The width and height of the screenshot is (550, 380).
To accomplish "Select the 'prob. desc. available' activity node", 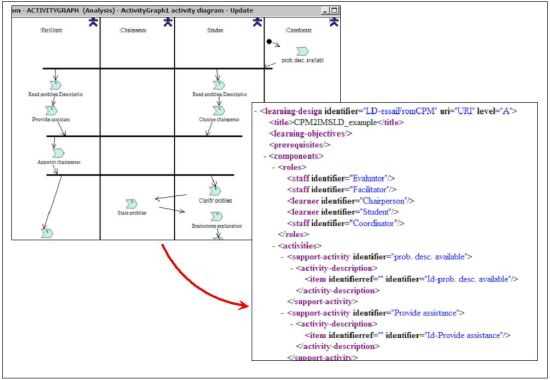I will pos(302,52).
